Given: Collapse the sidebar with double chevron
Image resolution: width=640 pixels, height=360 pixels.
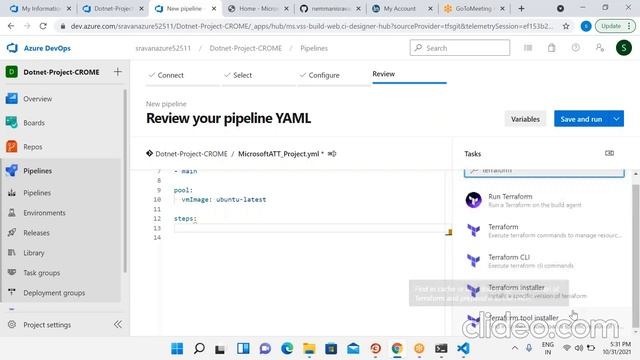Looking at the screenshot, I should pos(118,324).
